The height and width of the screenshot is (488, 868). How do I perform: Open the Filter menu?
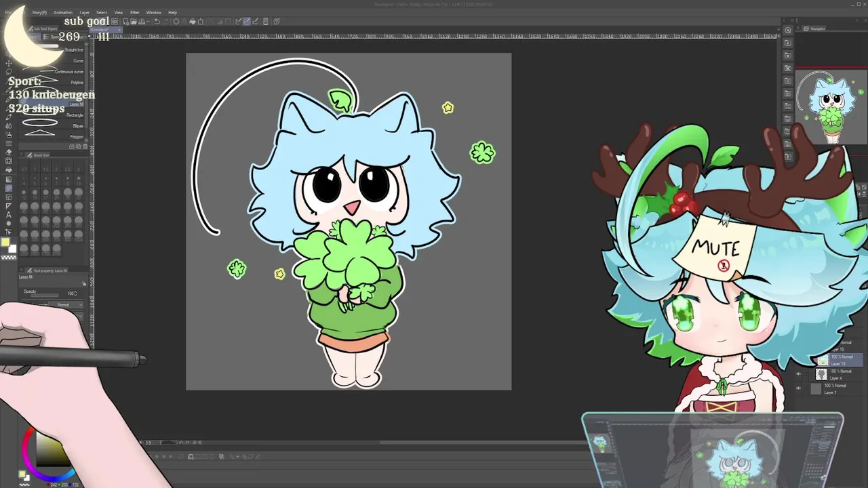click(x=134, y=12)
